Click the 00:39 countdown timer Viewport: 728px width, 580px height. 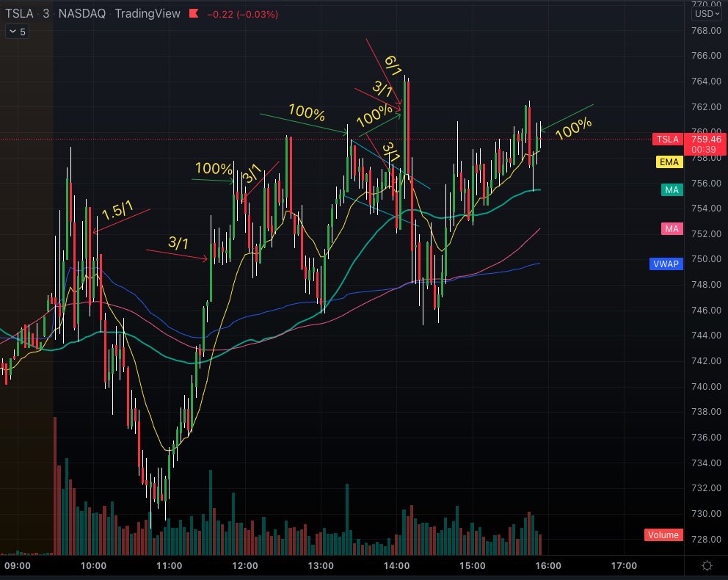click(704, 150)
